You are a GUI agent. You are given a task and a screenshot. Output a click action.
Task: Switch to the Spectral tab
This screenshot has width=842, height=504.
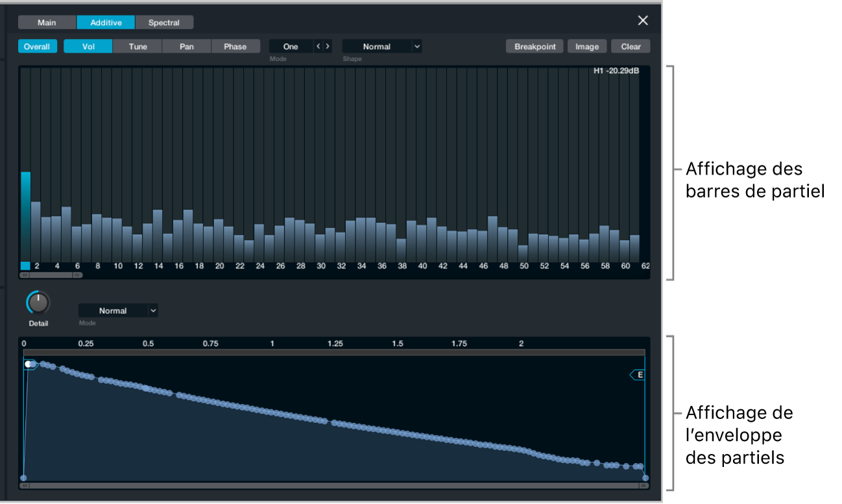[164, 23]
